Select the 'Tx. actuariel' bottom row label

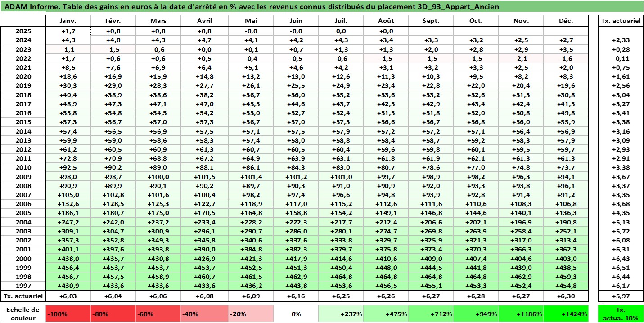[23, 296]
